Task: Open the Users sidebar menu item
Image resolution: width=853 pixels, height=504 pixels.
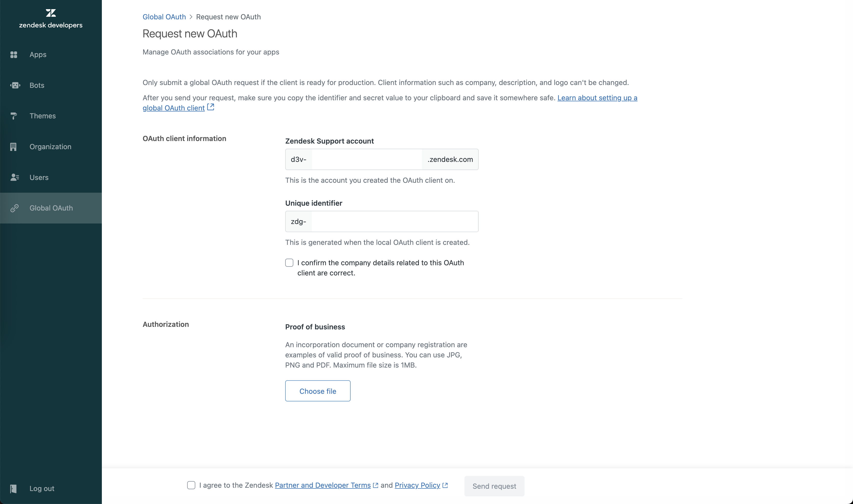Action: (x=39, y=177)
